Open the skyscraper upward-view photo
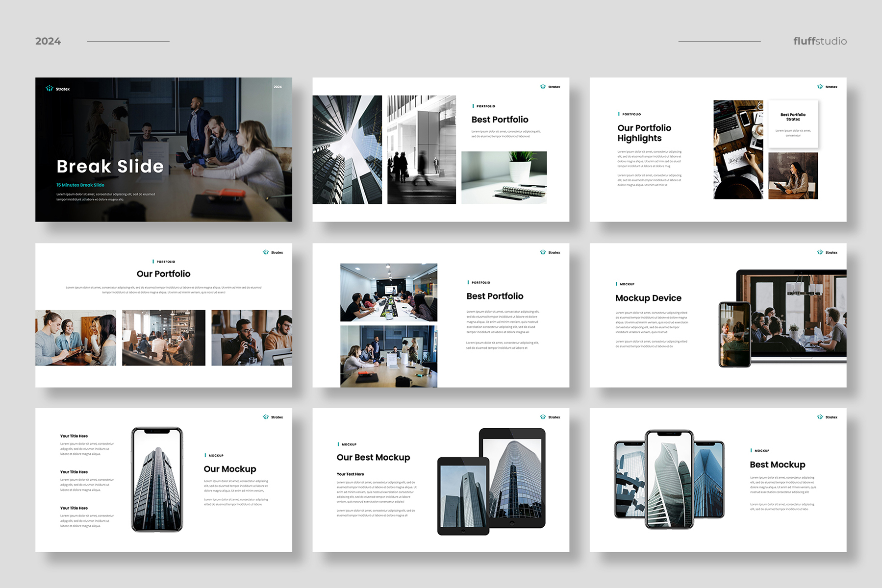Viewport: 882px width, 588px height. tap(347, 149)
